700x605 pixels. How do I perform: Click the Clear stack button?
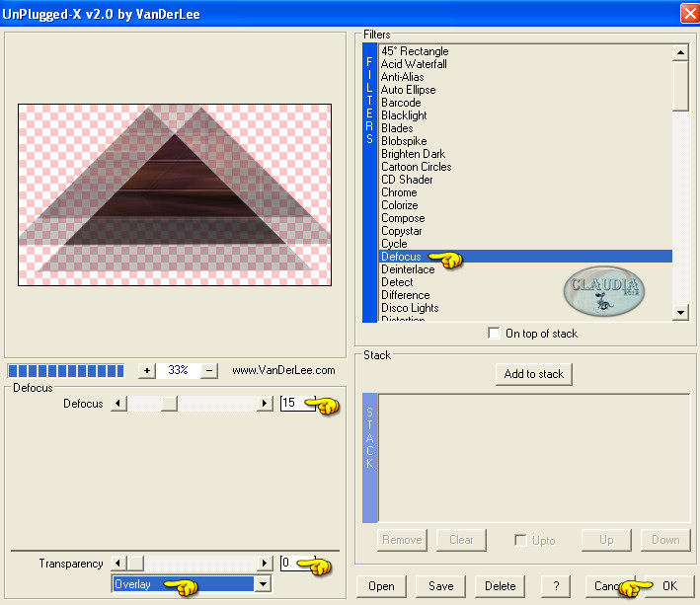coord(461,540)
